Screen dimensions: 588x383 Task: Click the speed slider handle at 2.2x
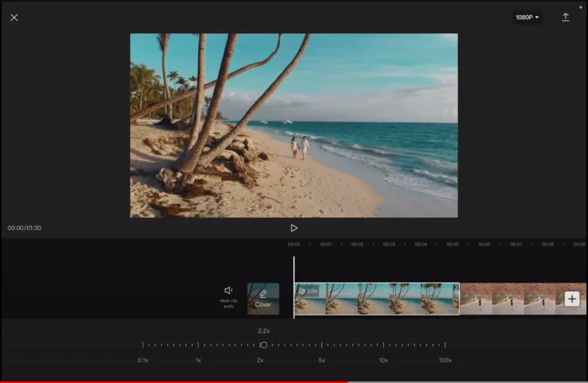click(264, 345)
